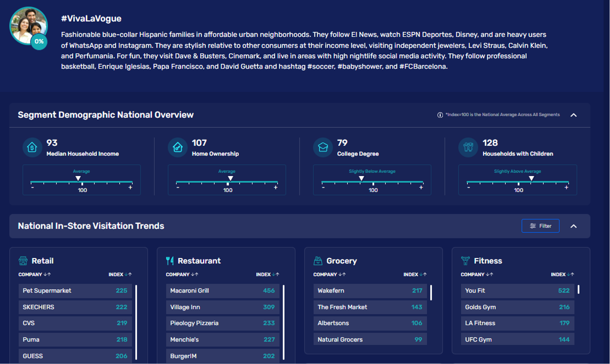Click the 128 Households with Children value
This screenshot has height=364, width=610.
tap(490, 143)
